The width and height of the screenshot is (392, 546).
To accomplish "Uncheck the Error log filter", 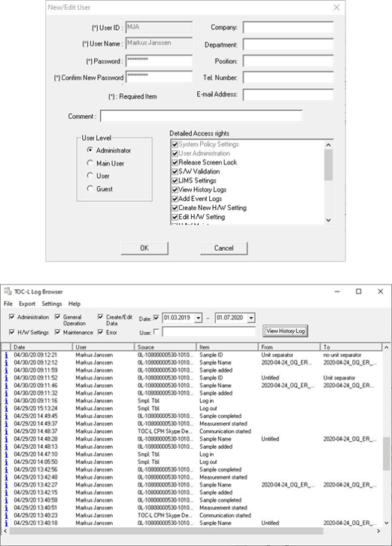I will (x=100, y=332).
